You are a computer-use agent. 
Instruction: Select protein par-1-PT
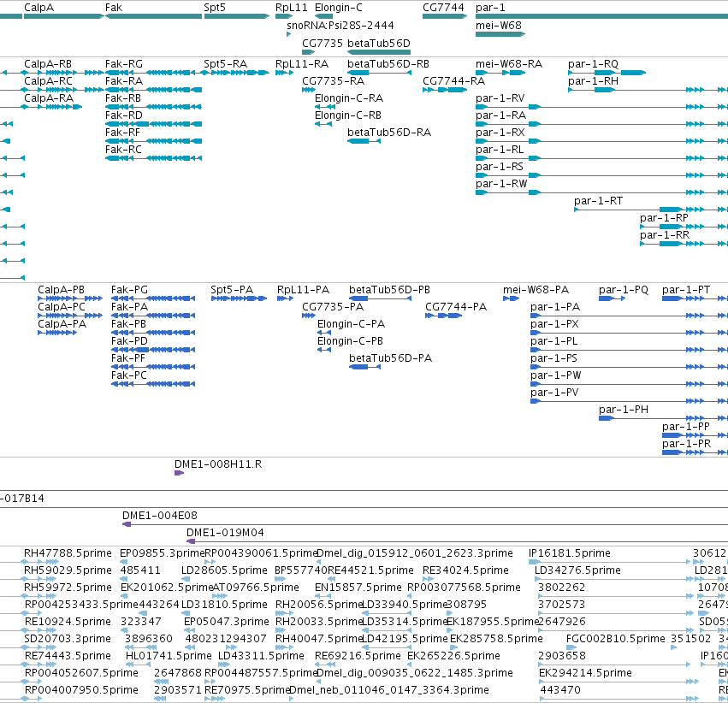click(x=695, y=298)
